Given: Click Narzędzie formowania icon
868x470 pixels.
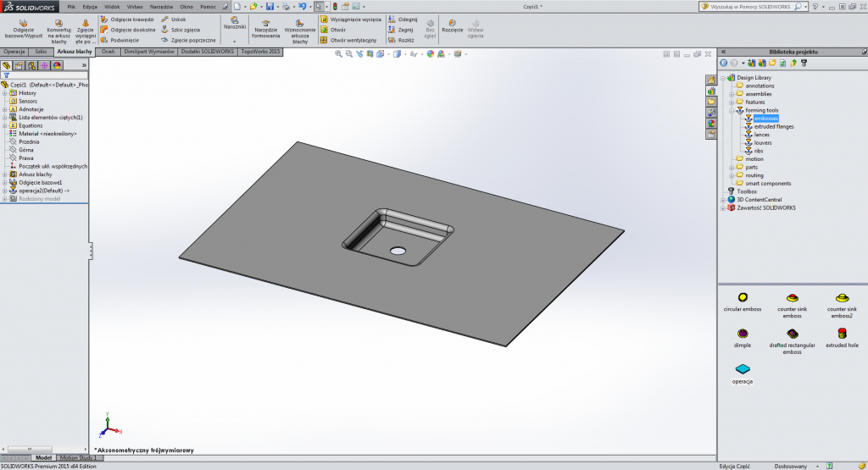Looking at the screenshot, I should 267,23.
